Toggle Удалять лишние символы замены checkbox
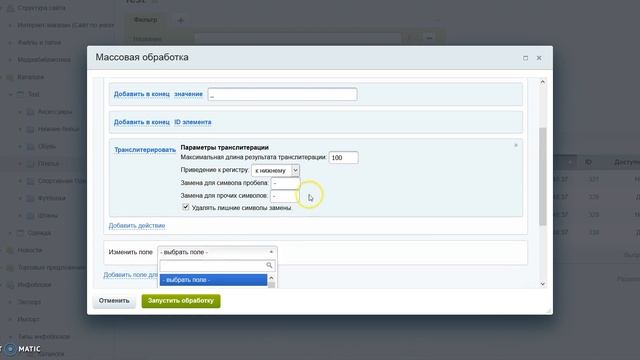This screenshot has height=360, width=640. (186, 207)
